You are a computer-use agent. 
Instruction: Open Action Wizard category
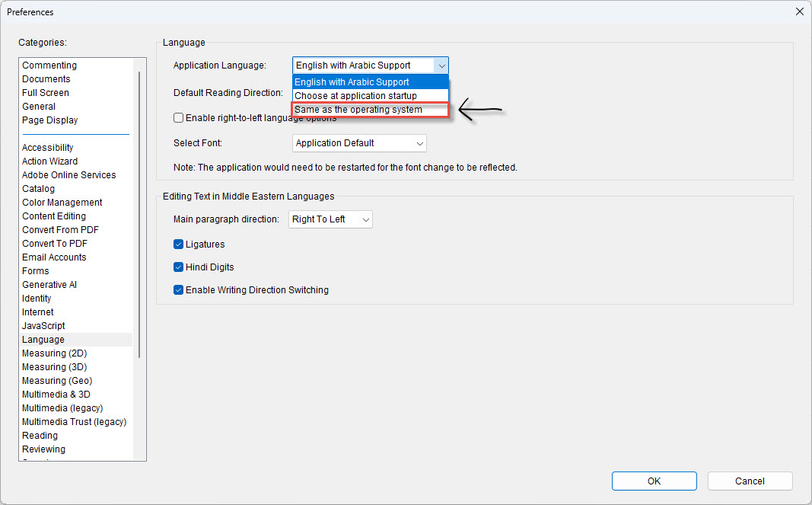tap(49, 161)
